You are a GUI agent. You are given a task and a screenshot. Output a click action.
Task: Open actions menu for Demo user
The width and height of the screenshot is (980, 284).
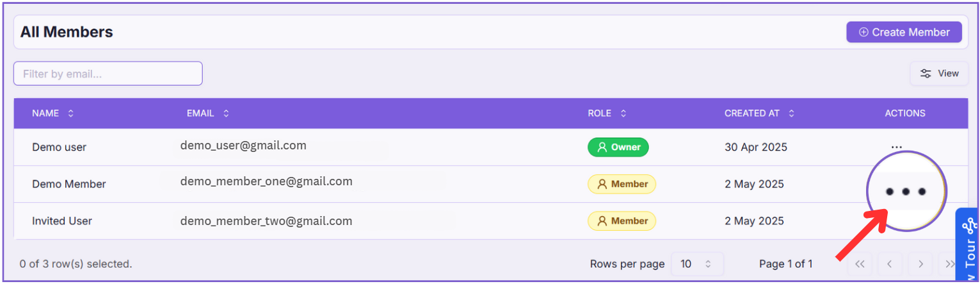(x=896, y=147)
